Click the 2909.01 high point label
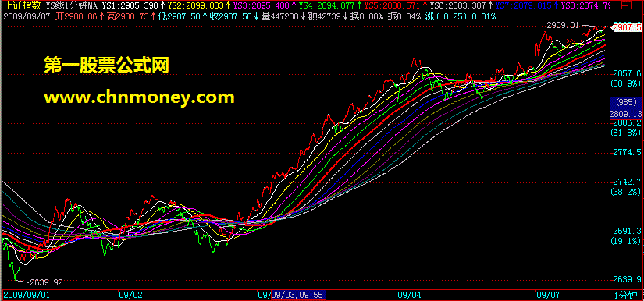Image resolution: width=644 pixels, height=301 pixels. point(562,26)
